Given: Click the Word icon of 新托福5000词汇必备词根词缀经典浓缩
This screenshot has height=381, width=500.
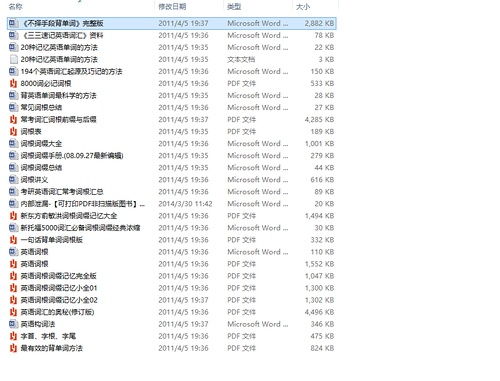Looking at the screenshot, I should tap(13, 228).
